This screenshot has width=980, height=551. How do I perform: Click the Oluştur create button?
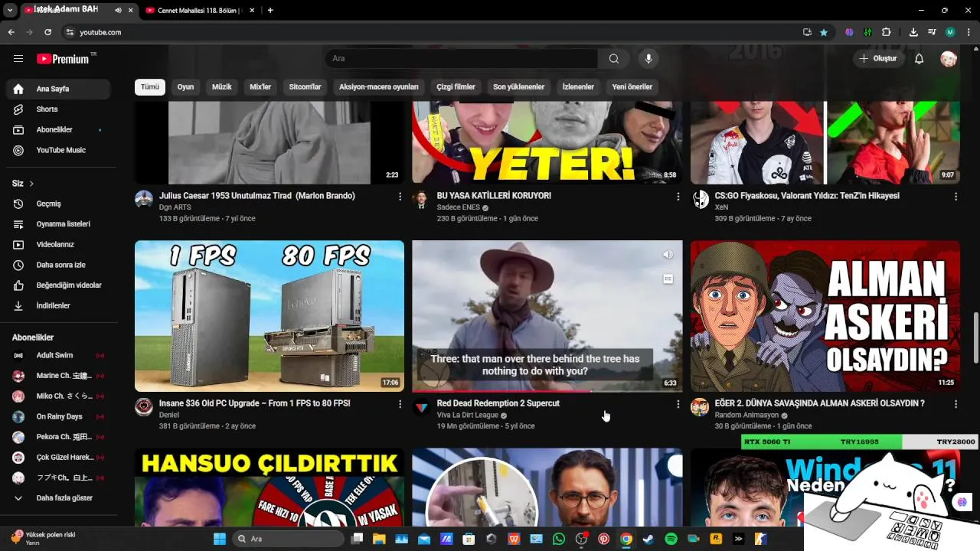coord(878,58)
